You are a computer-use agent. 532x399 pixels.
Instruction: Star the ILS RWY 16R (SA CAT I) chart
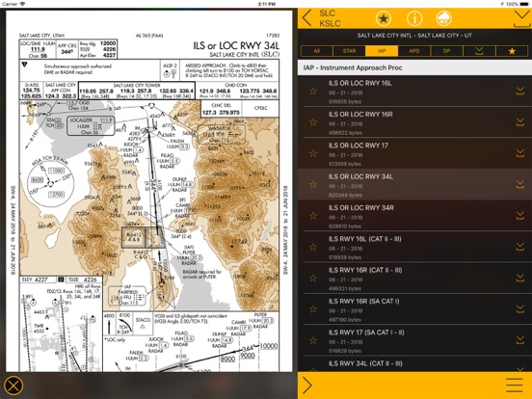point(313,309)
